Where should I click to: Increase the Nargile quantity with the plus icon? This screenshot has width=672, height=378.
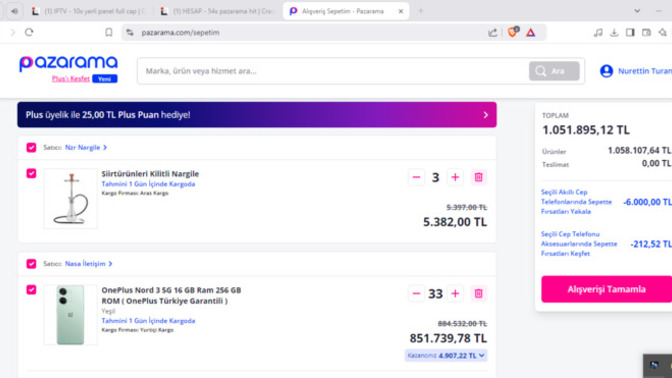(x=455, y=177)
